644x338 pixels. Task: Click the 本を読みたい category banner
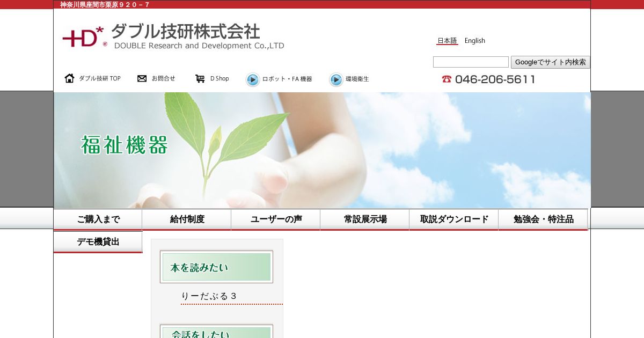[216, 267]
